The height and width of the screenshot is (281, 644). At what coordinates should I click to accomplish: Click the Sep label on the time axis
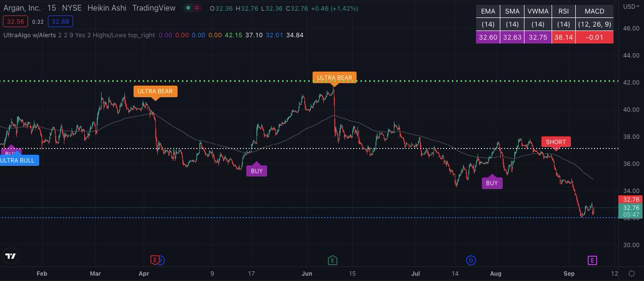coord(568,273)
